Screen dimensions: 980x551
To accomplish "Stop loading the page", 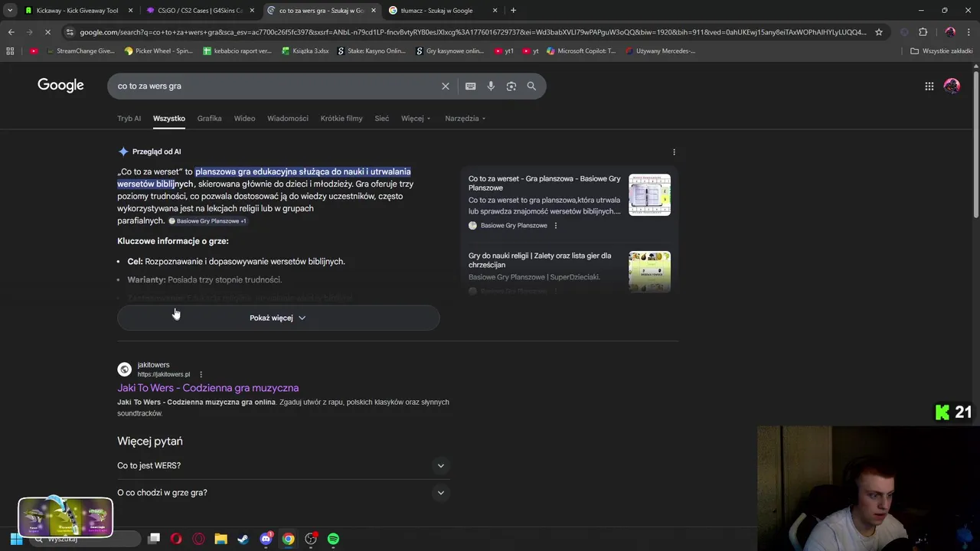I will [47, 32].
